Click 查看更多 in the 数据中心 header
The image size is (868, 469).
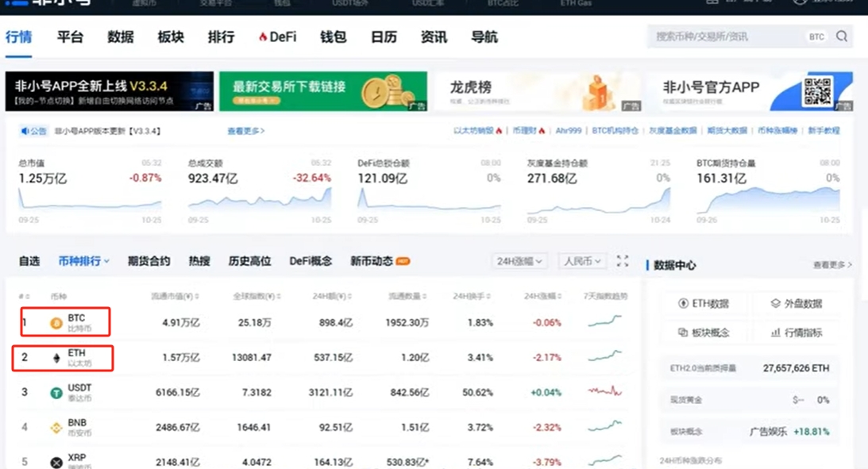[832, 265]
